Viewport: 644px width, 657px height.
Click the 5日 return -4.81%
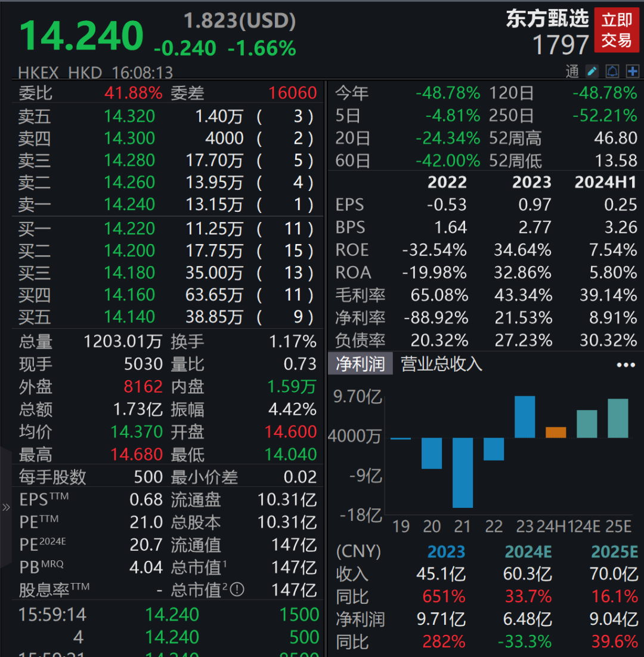453,115
